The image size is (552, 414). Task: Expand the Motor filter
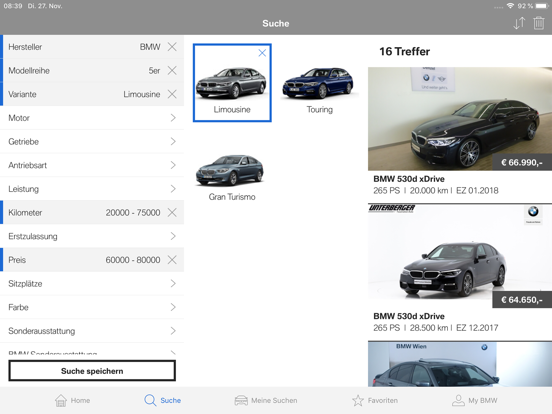point(92,118)
